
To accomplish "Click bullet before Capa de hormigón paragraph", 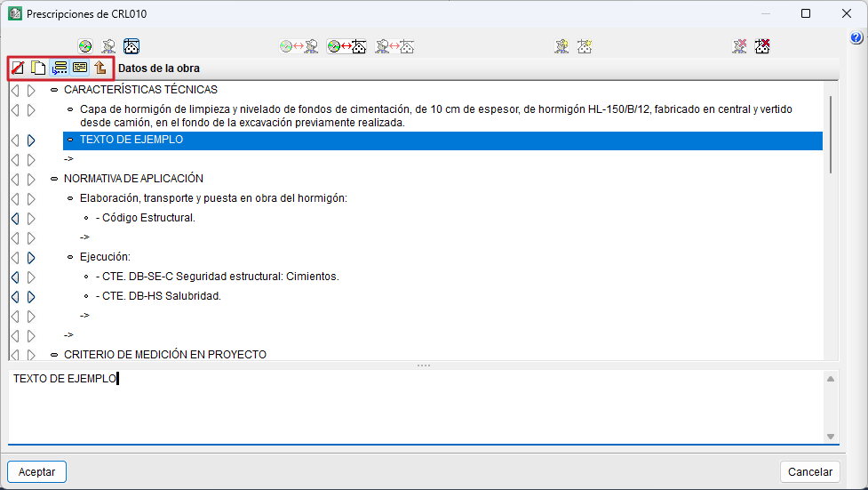I will point(70,109).
